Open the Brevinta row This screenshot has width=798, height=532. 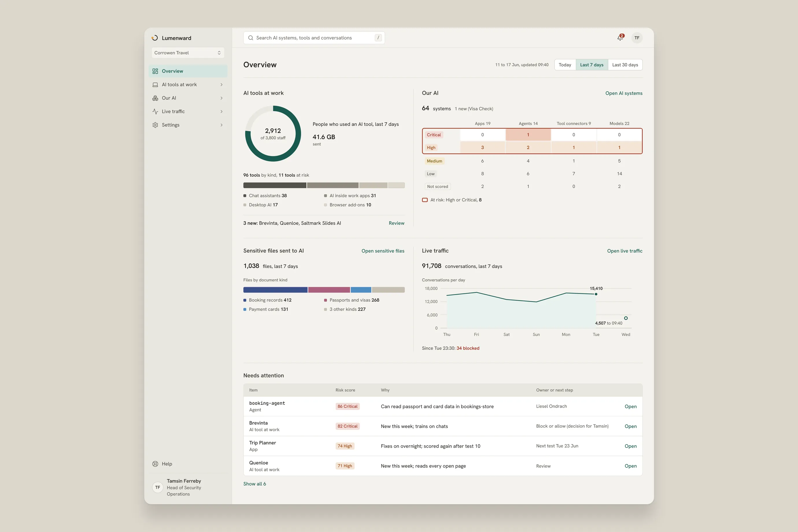630,426
